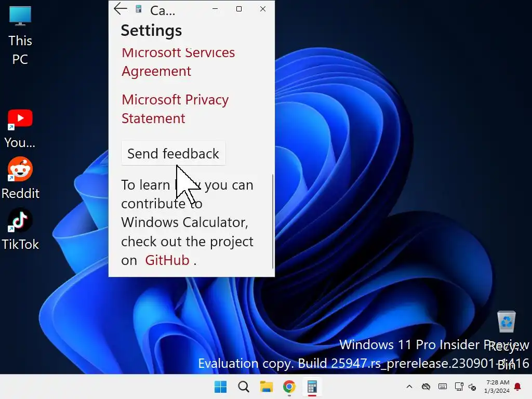
Task: Open the Windows Start menu
Action: coord(220,387)
